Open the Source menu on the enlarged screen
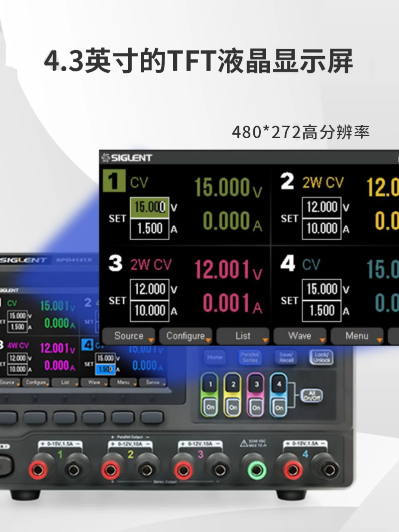Viewport: 399px width, 532px height. coord(129,336)
